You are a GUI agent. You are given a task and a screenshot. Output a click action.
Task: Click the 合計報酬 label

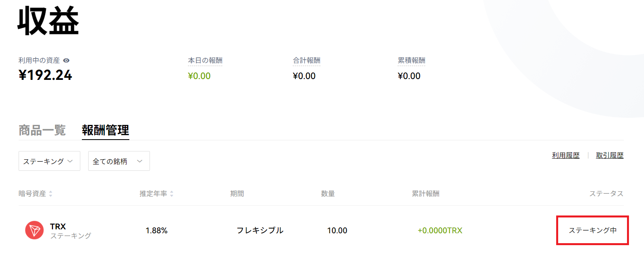click(x=307, y=60)
